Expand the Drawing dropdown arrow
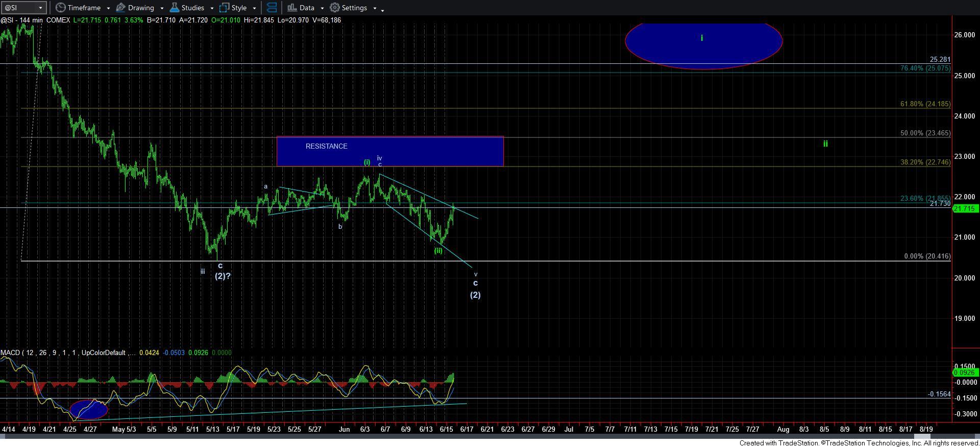 tap(161, 8)
